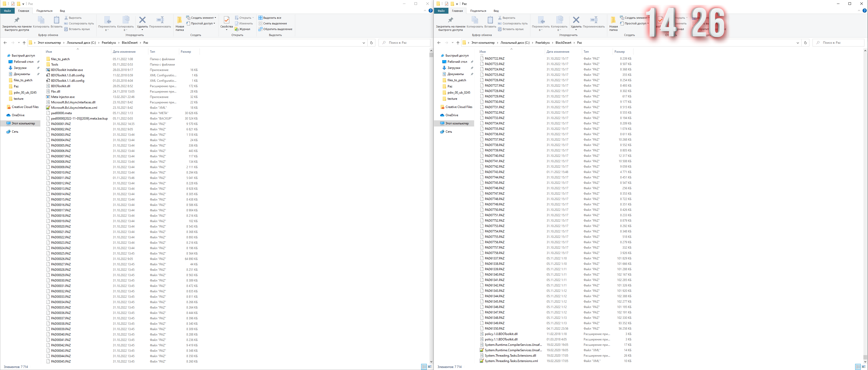Sort by Размер column header in right window
Screen dimensions: 868x370
pos(619,52)
